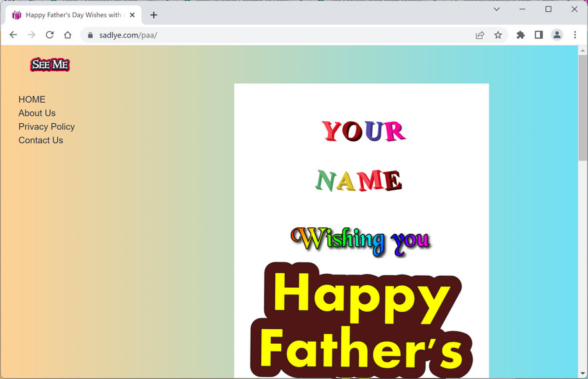This screenshot has height=379, width=588.
Task: Click the scrollbar up arrow
Action: coord(583,50)
